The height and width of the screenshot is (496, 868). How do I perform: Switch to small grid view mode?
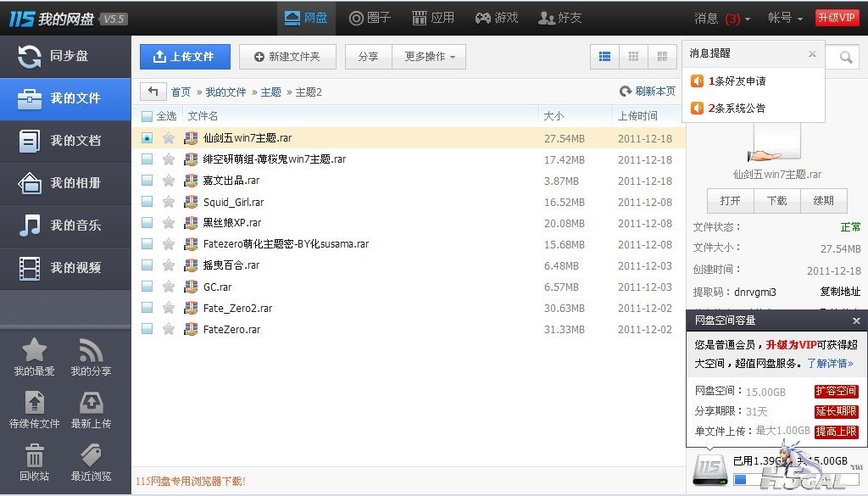pos(634,57)
